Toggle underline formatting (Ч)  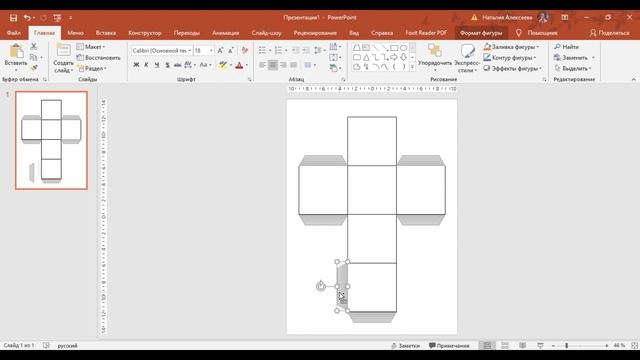tap(156, 65)
